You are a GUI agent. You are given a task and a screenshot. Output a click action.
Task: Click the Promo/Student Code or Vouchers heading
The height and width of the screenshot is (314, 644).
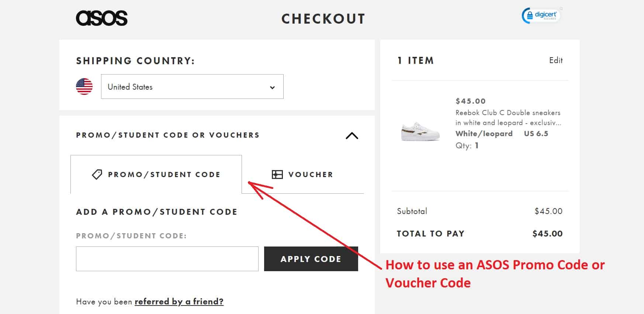click(168, 135)
